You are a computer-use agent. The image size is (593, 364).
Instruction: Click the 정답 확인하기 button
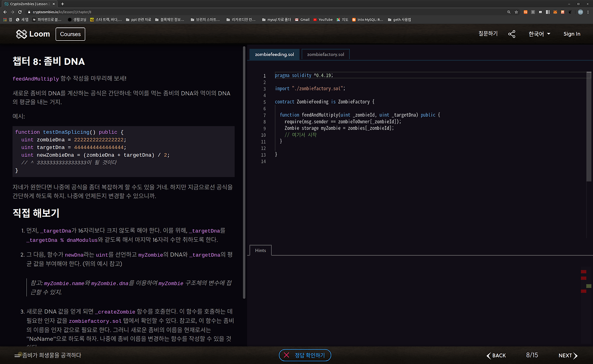click(x=305, y=355)
